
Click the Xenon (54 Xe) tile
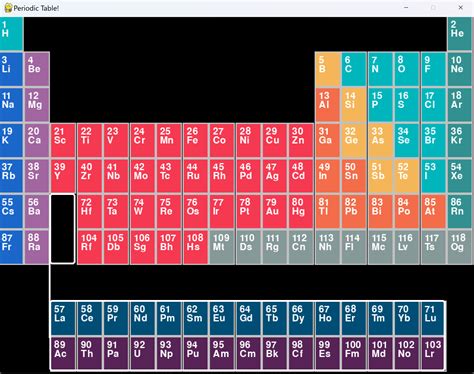pyautogui.click(x=460, y=176)
